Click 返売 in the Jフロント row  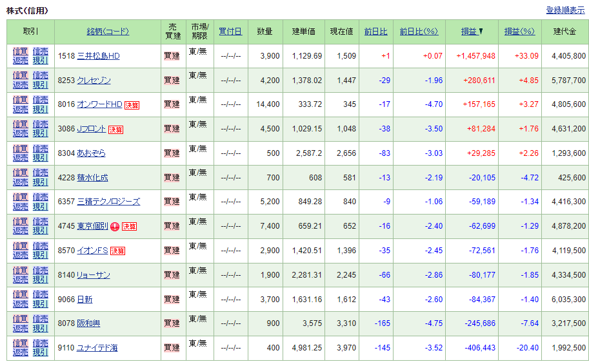20,133
